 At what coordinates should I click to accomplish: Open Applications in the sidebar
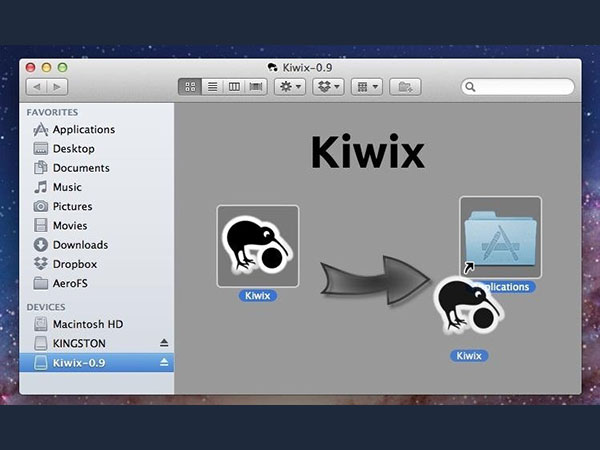[x=83, y=129]
